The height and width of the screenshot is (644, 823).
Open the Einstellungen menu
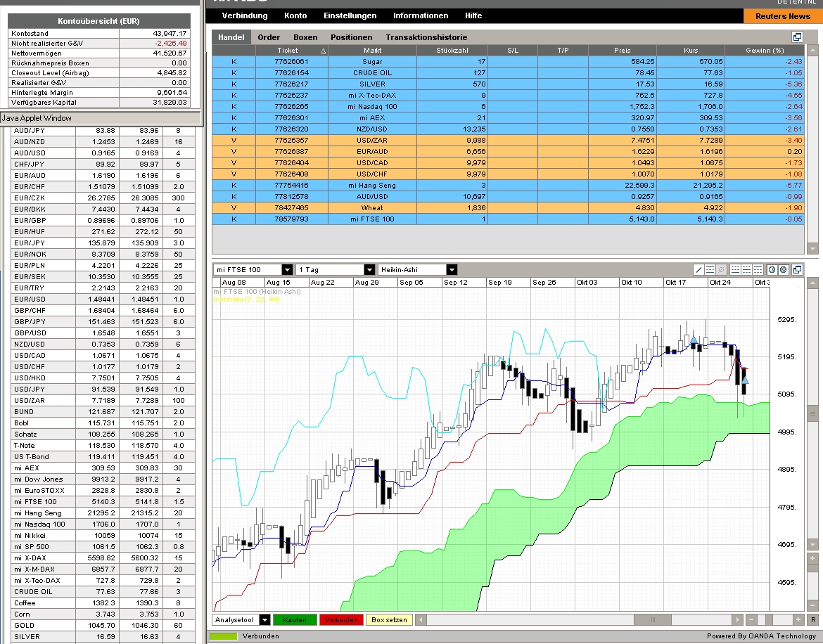[x=350, y=15]
